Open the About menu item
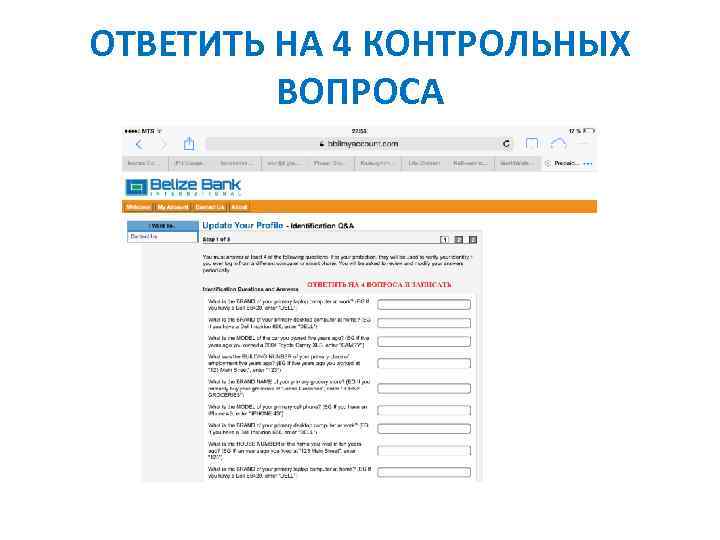 click(x=239, y=207)
